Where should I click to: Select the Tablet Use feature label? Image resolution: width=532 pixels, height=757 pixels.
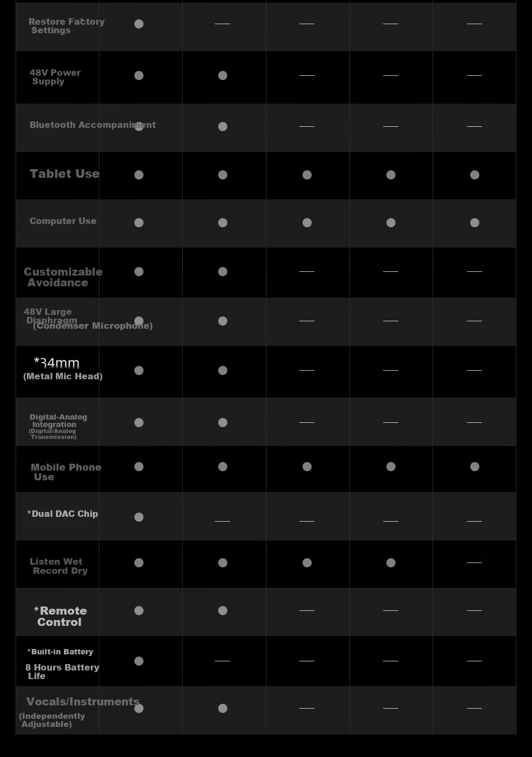point(64,174)
